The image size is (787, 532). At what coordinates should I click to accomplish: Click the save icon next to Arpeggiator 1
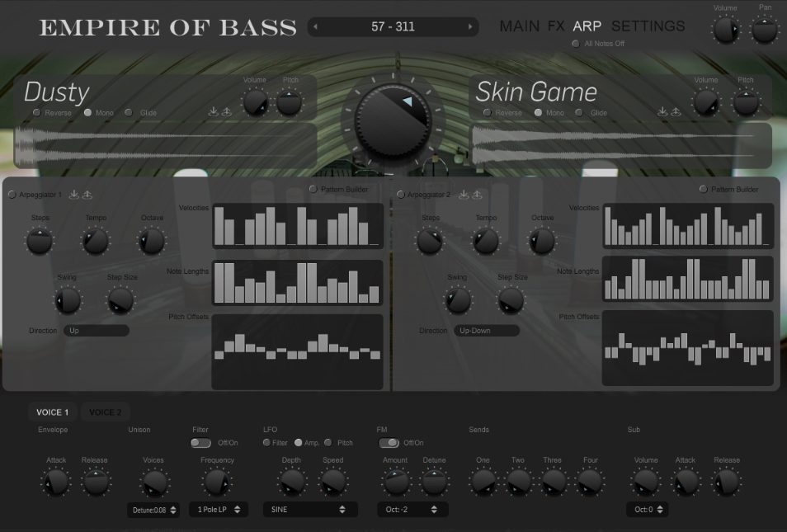pos(74,195)
